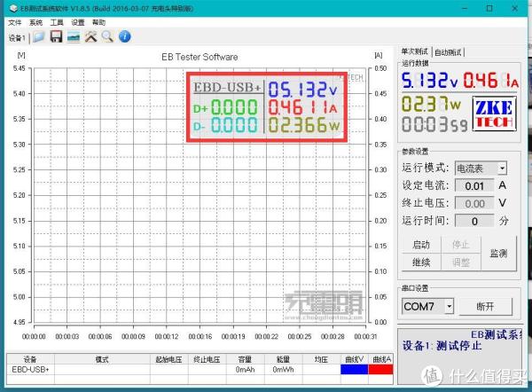
Task: Click the 设备 column header
Action: (30, 359)
